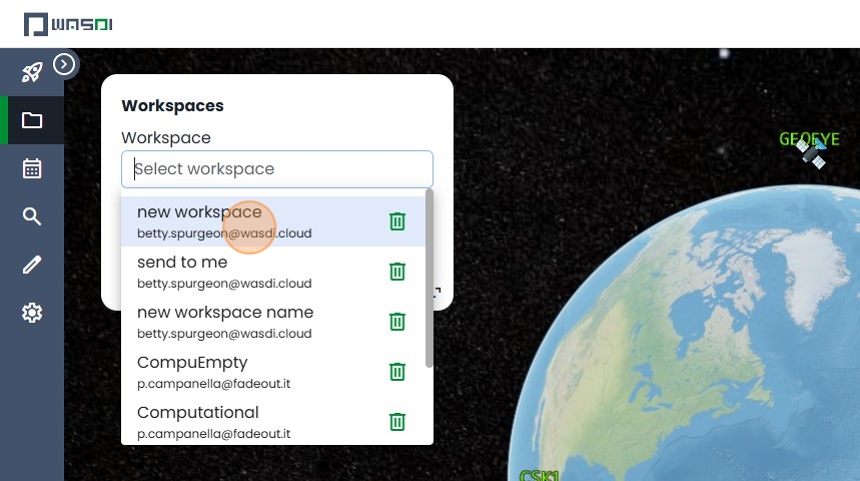Click the workspace list scrollbar

[429, 278]
